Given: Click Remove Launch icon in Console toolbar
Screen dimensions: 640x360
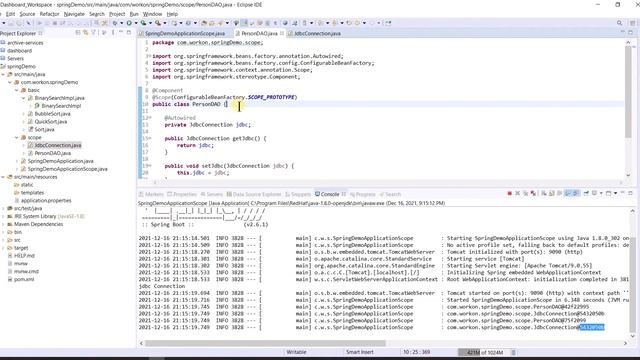Looking at the screenshot, I should [x=518, y=193].
